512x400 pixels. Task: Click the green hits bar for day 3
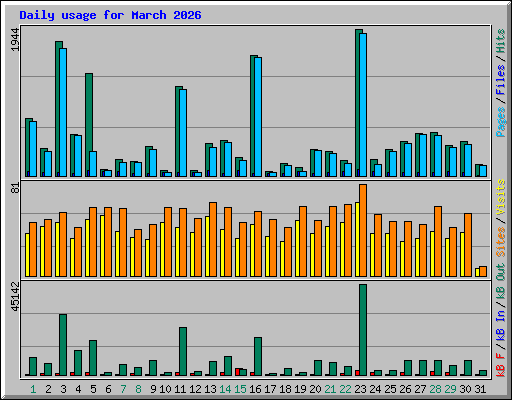pyautogui.click(x=57, y=109)
